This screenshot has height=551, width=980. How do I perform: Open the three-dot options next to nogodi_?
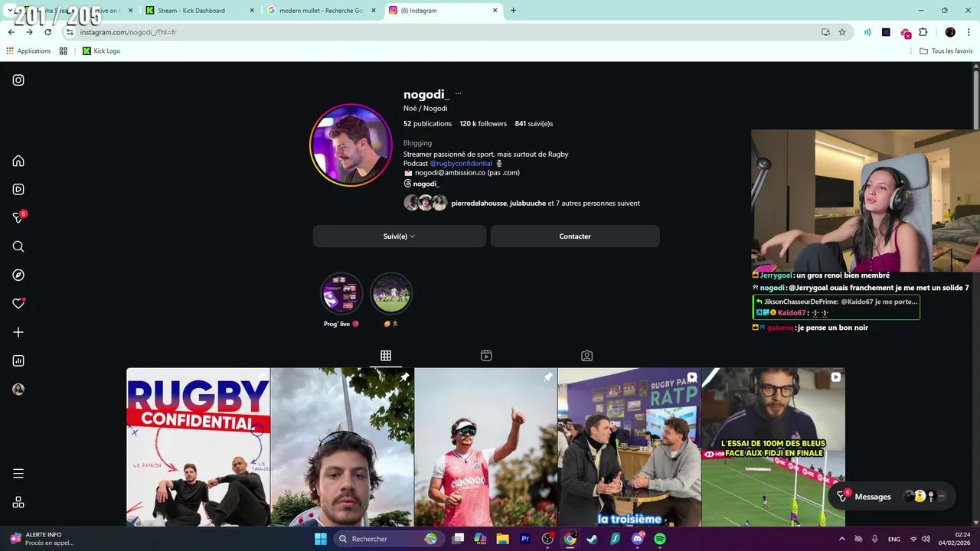coord(458,93)
